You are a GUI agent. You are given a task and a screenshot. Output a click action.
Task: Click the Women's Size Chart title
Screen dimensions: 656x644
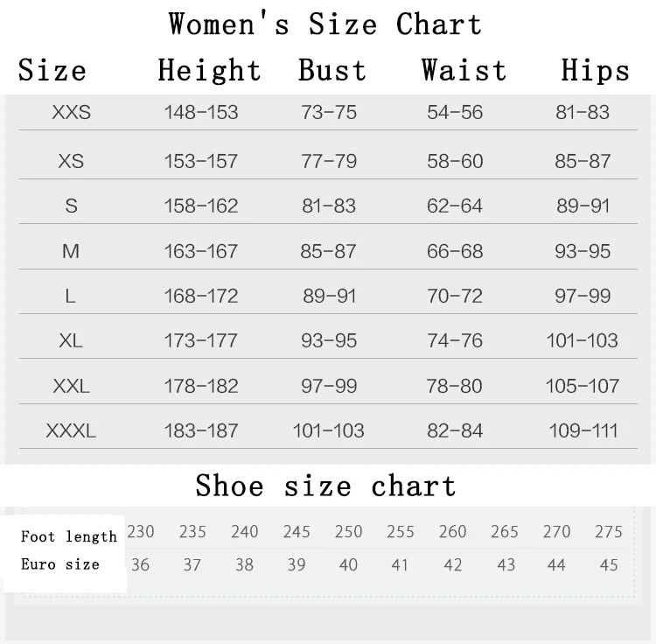(x=325, y=24)
